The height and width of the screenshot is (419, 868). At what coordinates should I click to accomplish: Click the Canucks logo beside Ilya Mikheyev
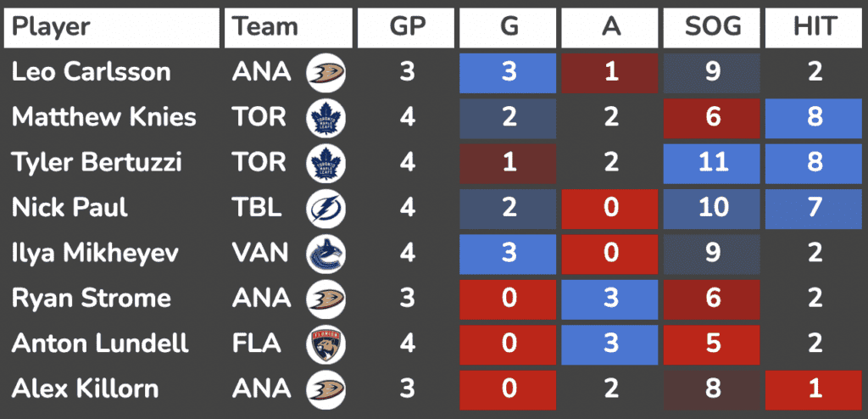coord(322,254)
